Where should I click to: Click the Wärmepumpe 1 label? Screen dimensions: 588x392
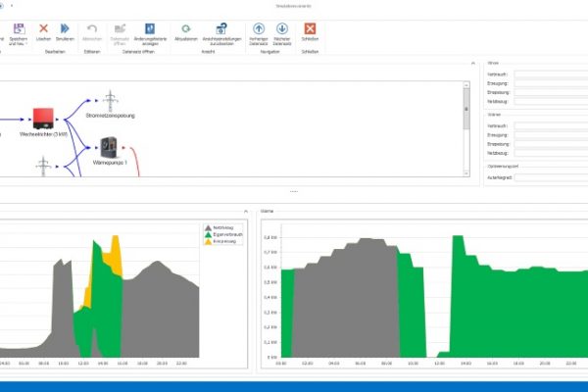coord(110,163)
